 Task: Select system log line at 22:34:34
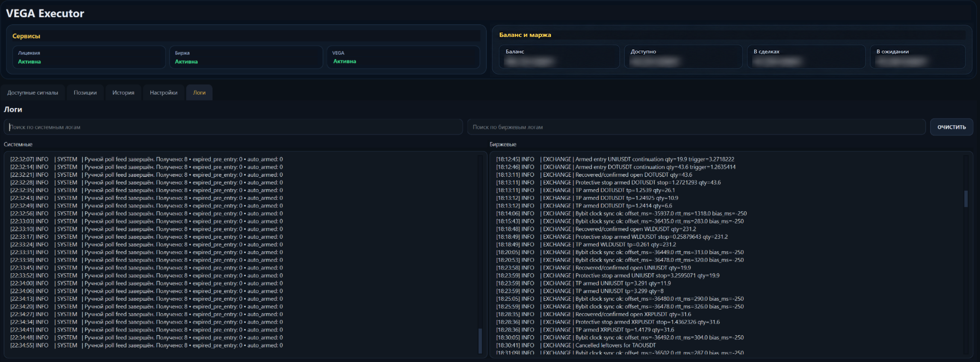[147, 322]
